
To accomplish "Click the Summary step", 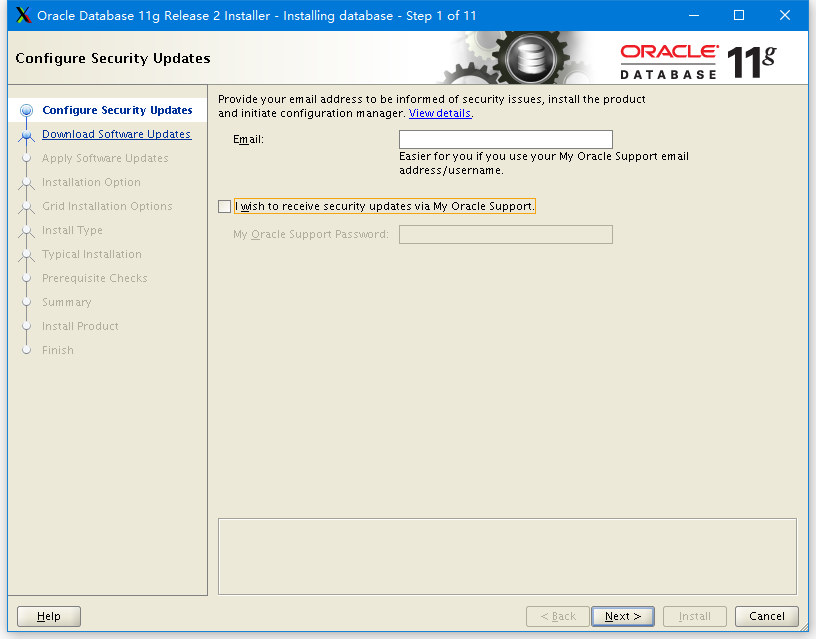I will 67,302.
